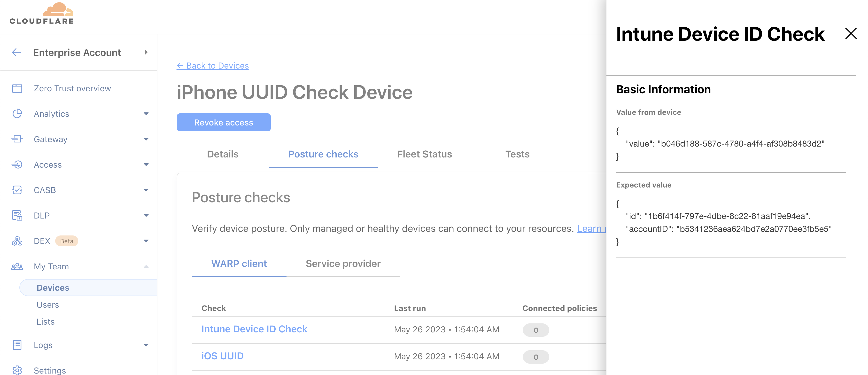Click the Analytics pie chart icon

coord(17,114)
